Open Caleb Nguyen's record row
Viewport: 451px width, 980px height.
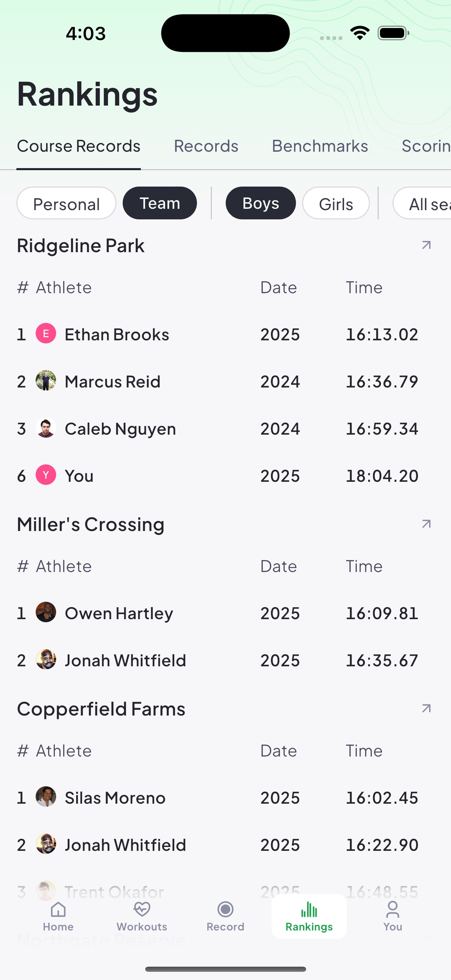coord(225,429)
